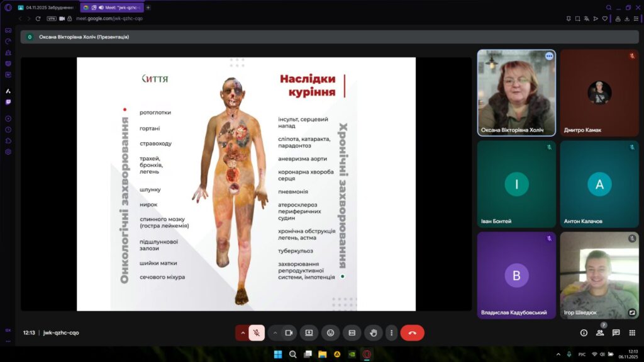This screenshot has width=644, height=362.
Task: Unmute the microphone in the call bar
Action: [257, 332]
